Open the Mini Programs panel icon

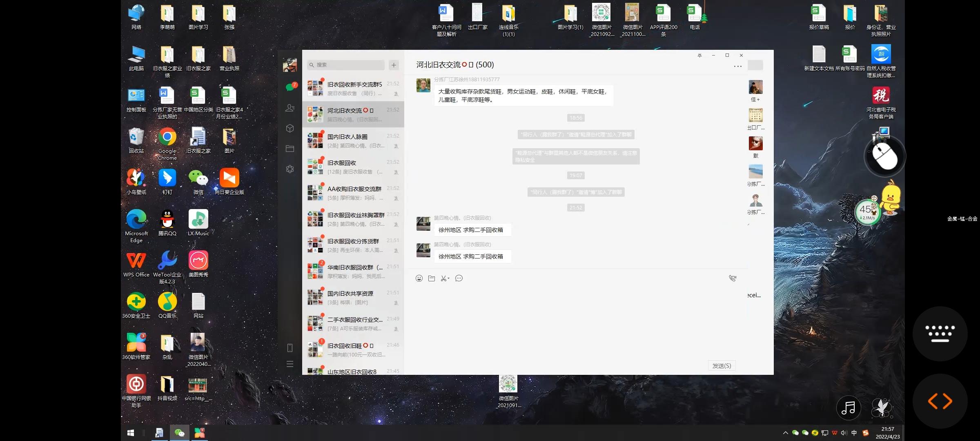coord(290,169)
